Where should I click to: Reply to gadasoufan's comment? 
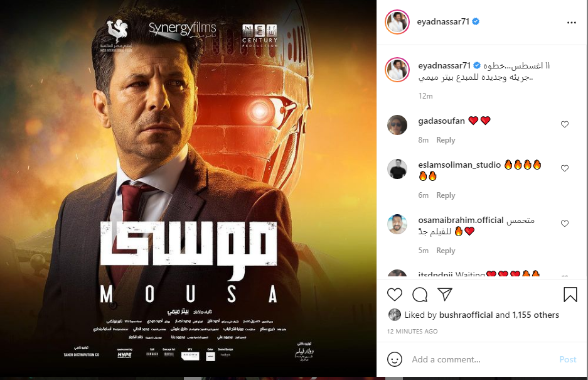(446, 140)
